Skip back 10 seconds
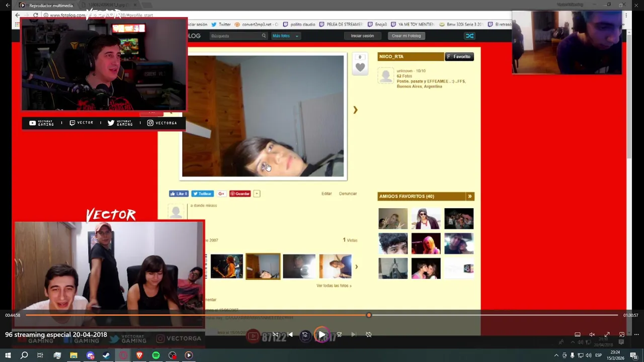 pos(305,334)
